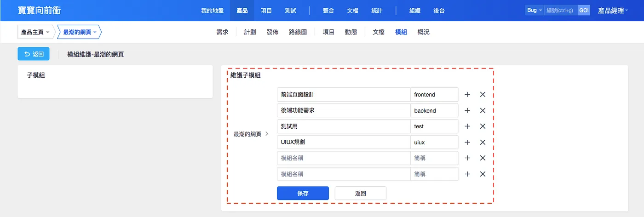Click the test short name field
This screenshot has height=217, width=644.
pyautogui.click(x=434, y=126)
